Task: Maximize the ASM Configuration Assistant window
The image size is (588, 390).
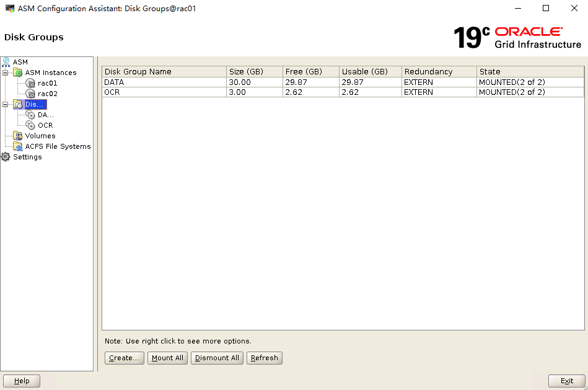Action: (546, 8)
